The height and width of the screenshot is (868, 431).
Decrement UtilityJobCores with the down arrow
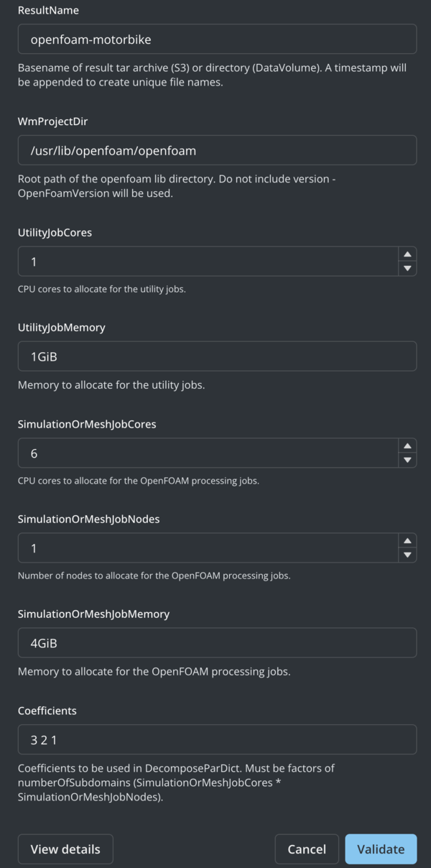(406, 267)
